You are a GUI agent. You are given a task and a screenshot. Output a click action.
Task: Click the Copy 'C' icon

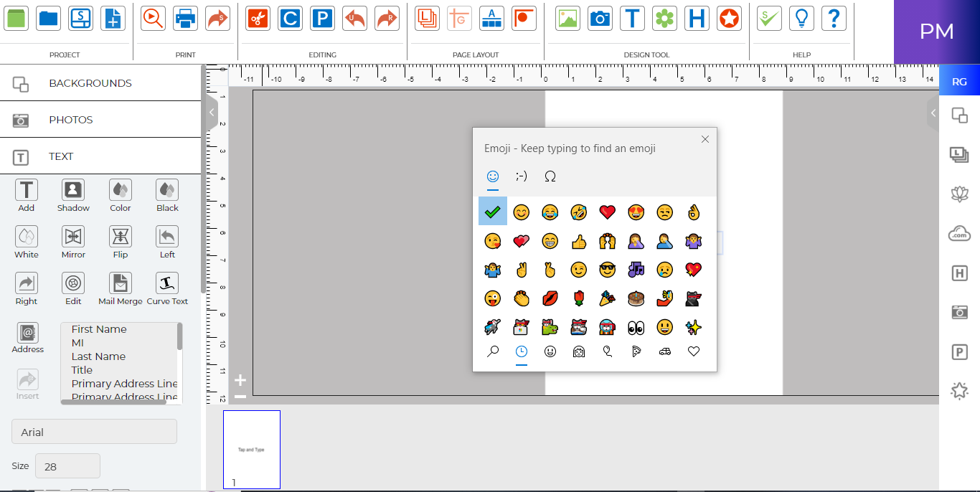click(290, 18)
